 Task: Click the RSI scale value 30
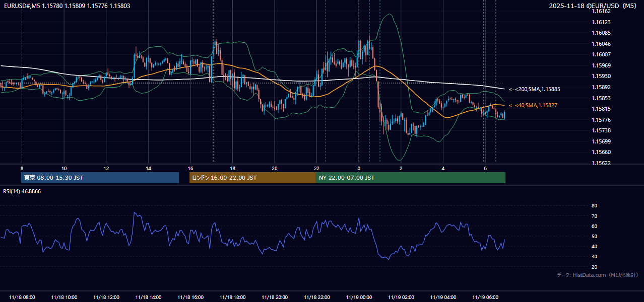pos(594,257)
